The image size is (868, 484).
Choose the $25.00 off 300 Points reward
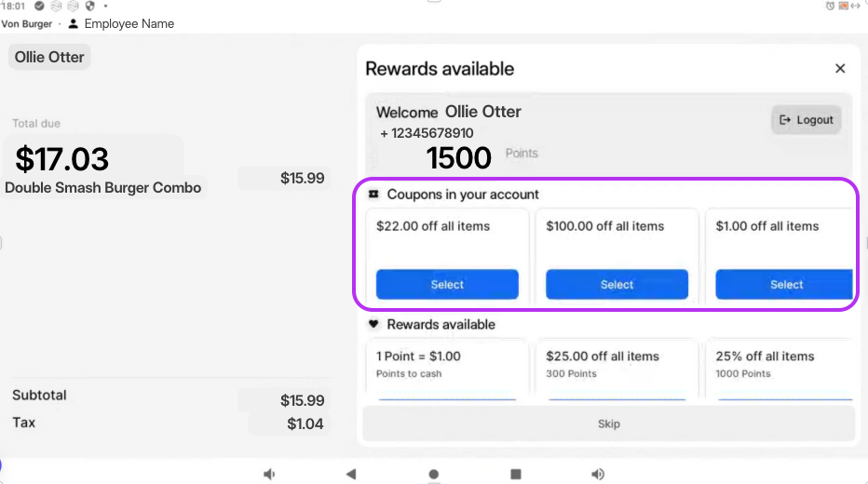pyautogui.click(x=617, y=369)
